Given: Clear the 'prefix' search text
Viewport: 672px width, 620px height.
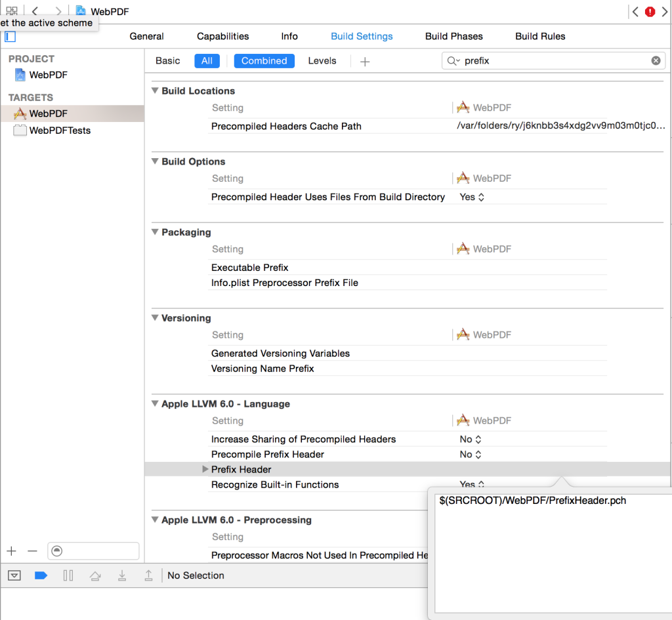Looking at the screenshot, I should 656,61.
